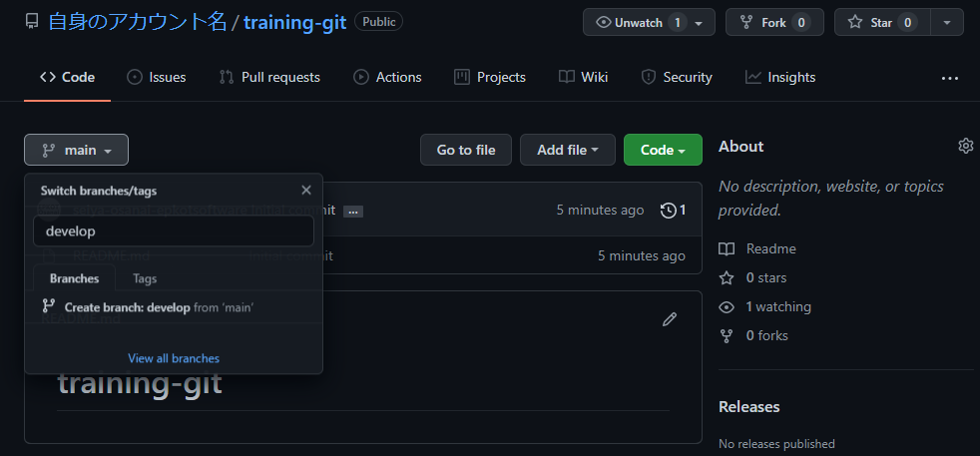Click 'No releases published' text
Image resolution: width=980 pixels, height=456 pixels.
coord(776,443)
